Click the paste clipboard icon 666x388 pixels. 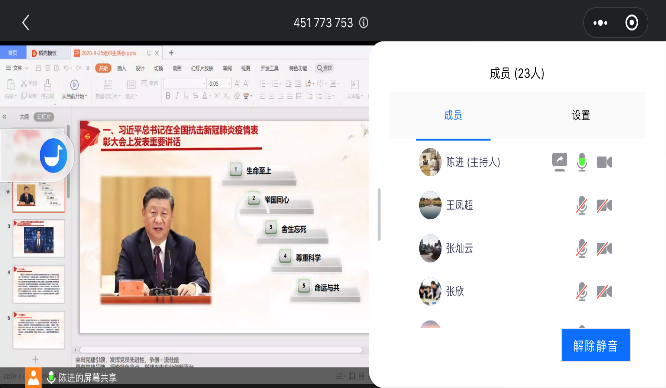click(11, 85)
